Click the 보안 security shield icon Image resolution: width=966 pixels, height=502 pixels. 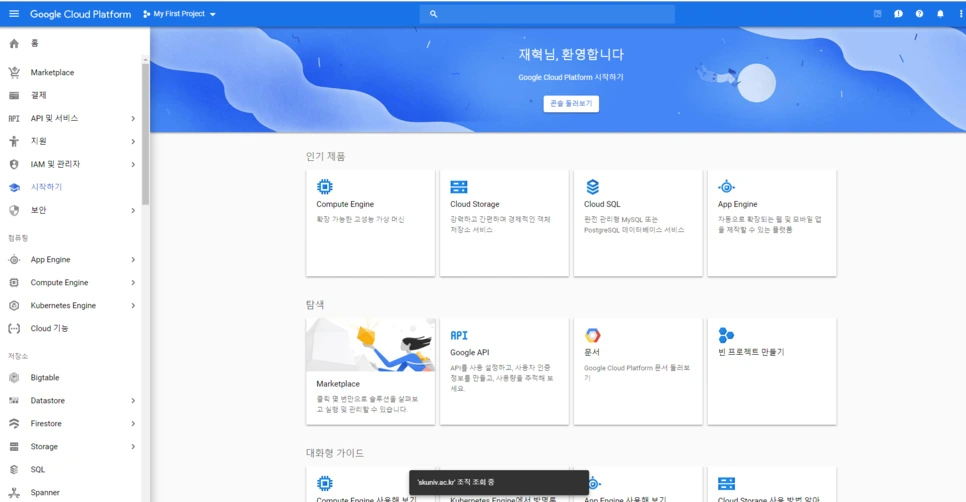(x=14, y=210)
